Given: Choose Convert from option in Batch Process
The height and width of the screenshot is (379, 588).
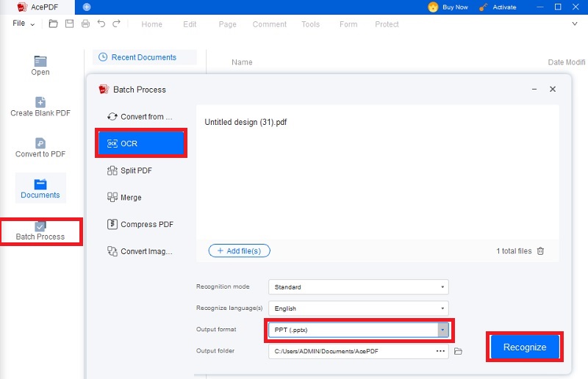Looking at the screenshot, I should click(x=140, y=117).
